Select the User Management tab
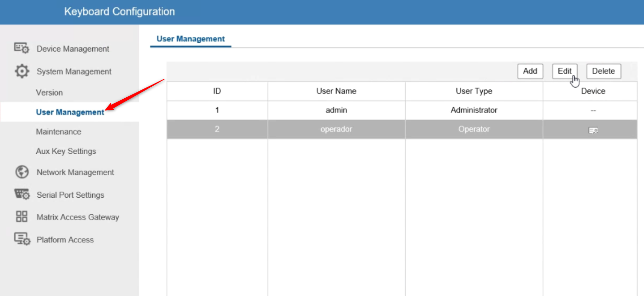 coord(191,39)
